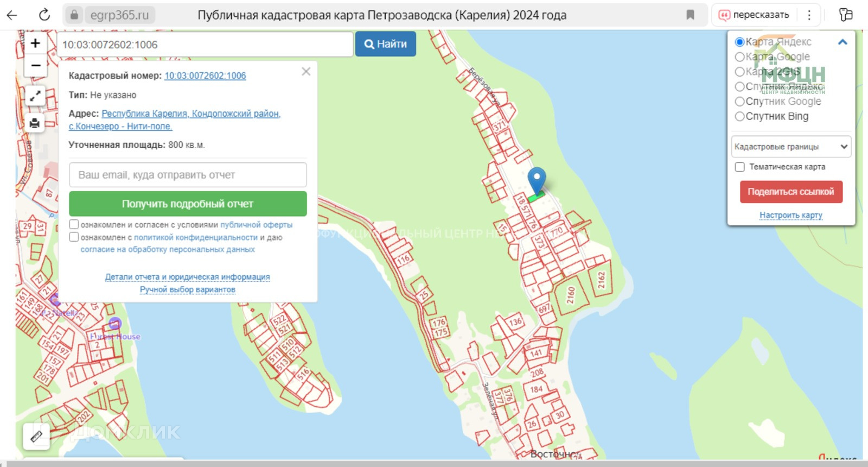Open the Ручной выбор вариантов link
This screenshot has width=868, height=467.
tap(188, 289)
